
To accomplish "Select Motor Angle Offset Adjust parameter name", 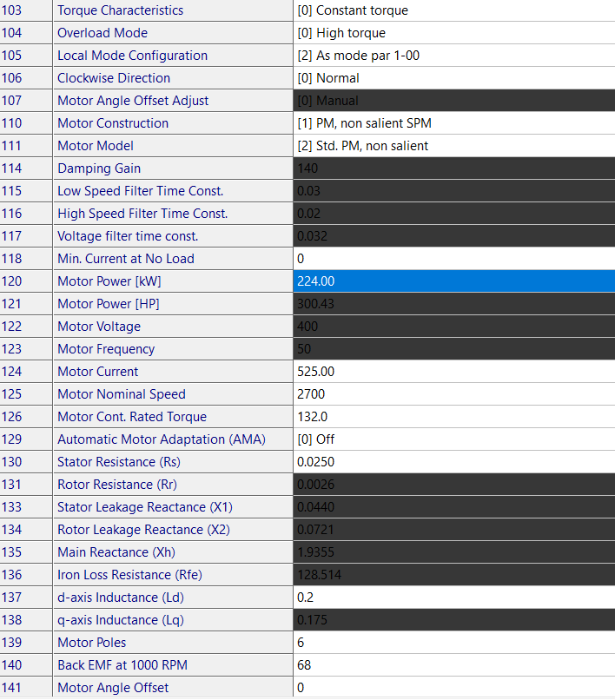I will (133, 101).
